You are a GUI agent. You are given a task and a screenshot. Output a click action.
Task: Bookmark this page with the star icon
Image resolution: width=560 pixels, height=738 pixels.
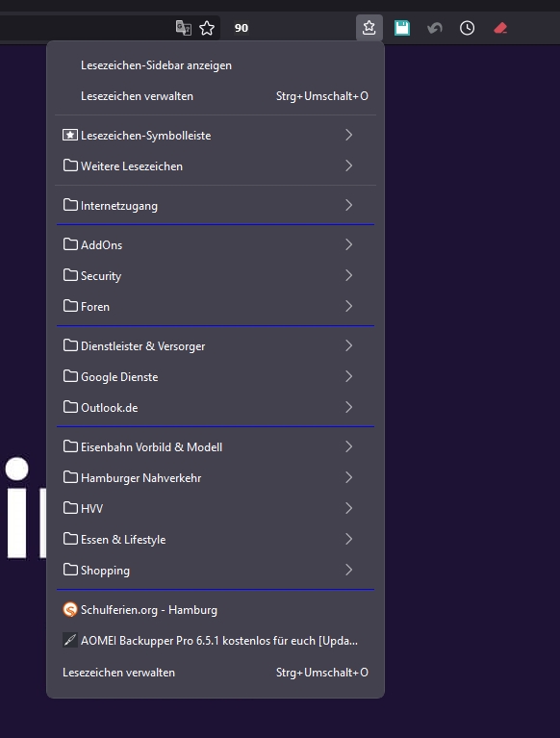[207, 28]
